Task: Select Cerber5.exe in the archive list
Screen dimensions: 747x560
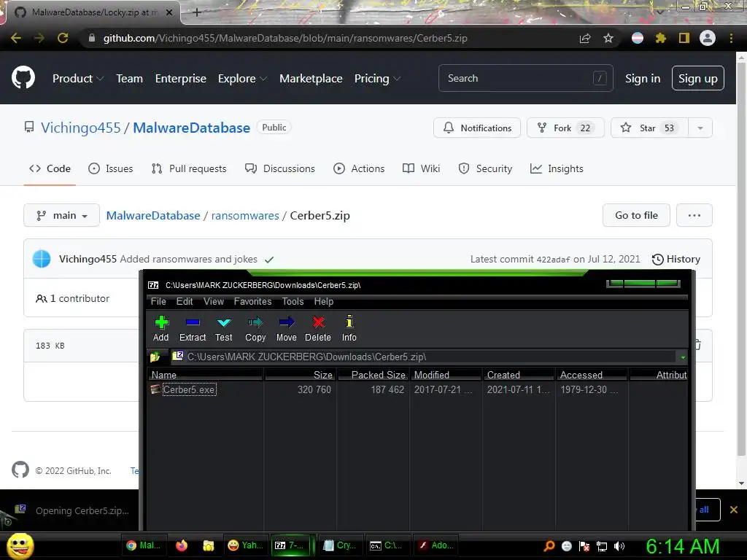Action: pos(189,389)
